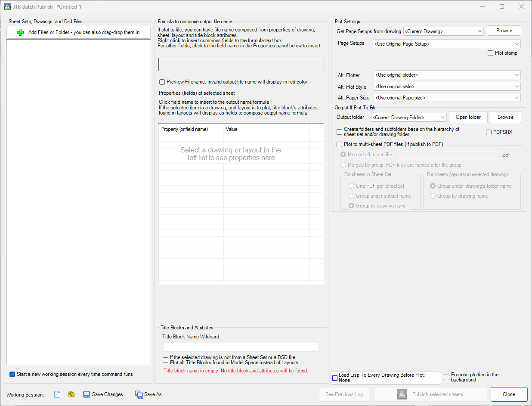Uncheck Start a new working session checkbox
Viewport: 532px width, 406px height.
pyautogui.click(x=12, y=374)
